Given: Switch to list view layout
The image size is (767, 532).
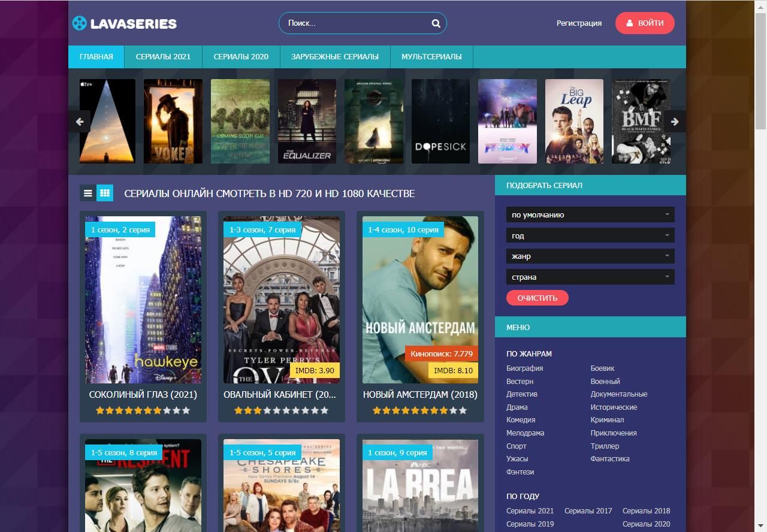Looking at the screenshot, I should tap(88, 193).
